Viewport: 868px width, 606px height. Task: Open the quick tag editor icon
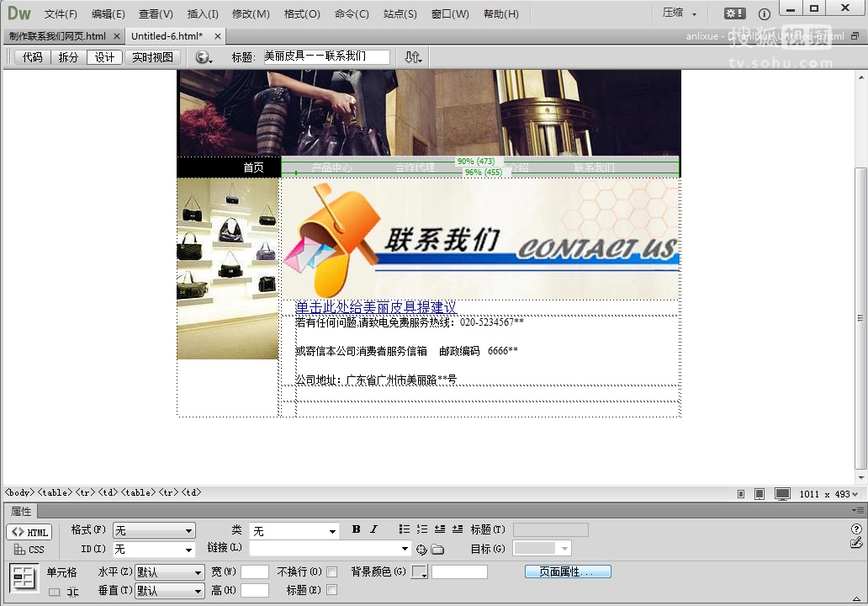pos(856,543)
